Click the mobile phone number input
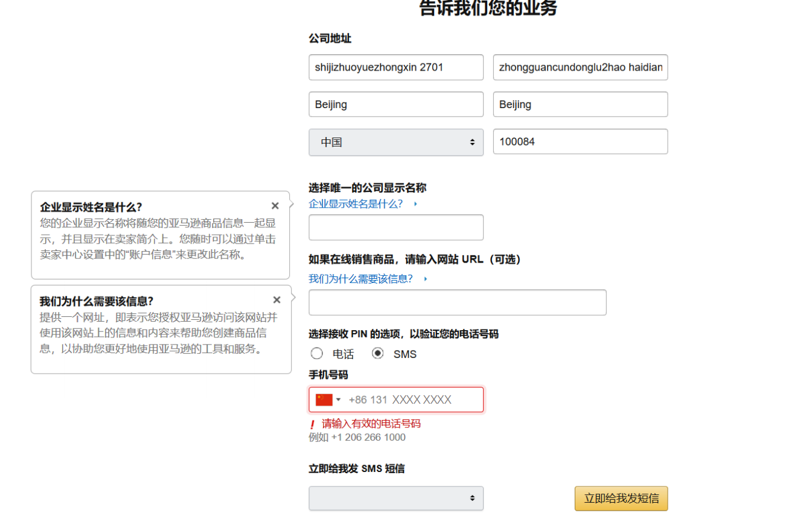 396,400
